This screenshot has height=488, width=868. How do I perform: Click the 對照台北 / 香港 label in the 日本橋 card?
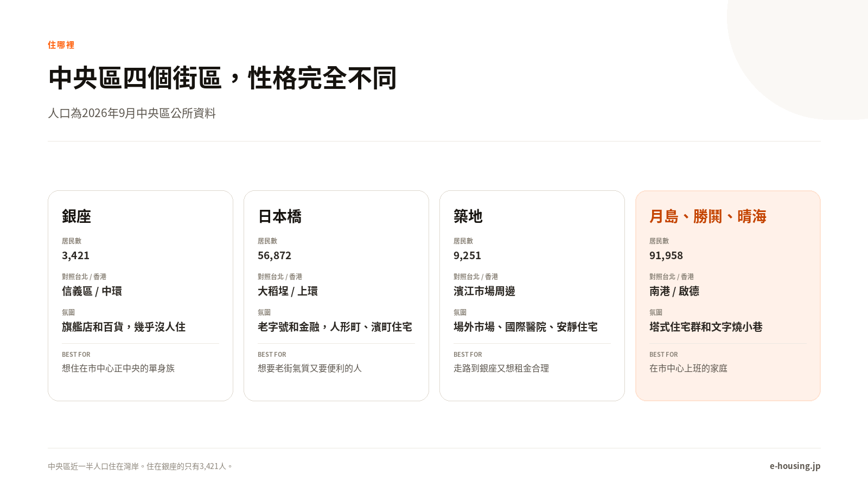tap(280, 277)
